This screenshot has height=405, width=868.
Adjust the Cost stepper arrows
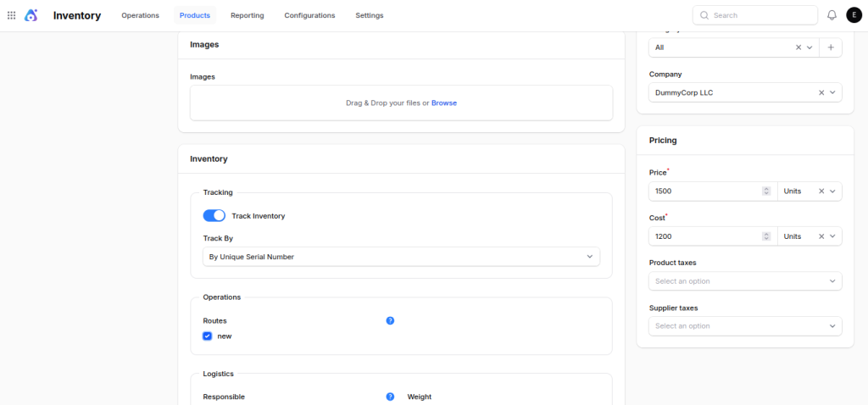(x=766, y=236)
